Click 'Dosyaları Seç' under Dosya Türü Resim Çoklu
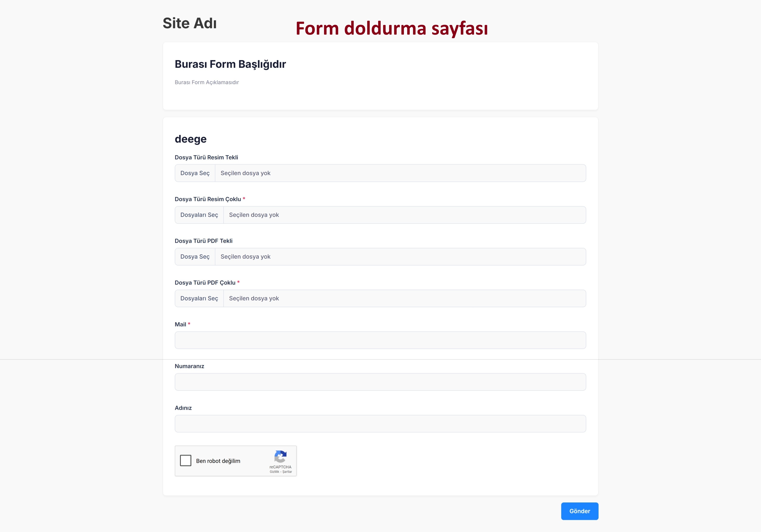761x532 pixels. (x=199, y=215)
